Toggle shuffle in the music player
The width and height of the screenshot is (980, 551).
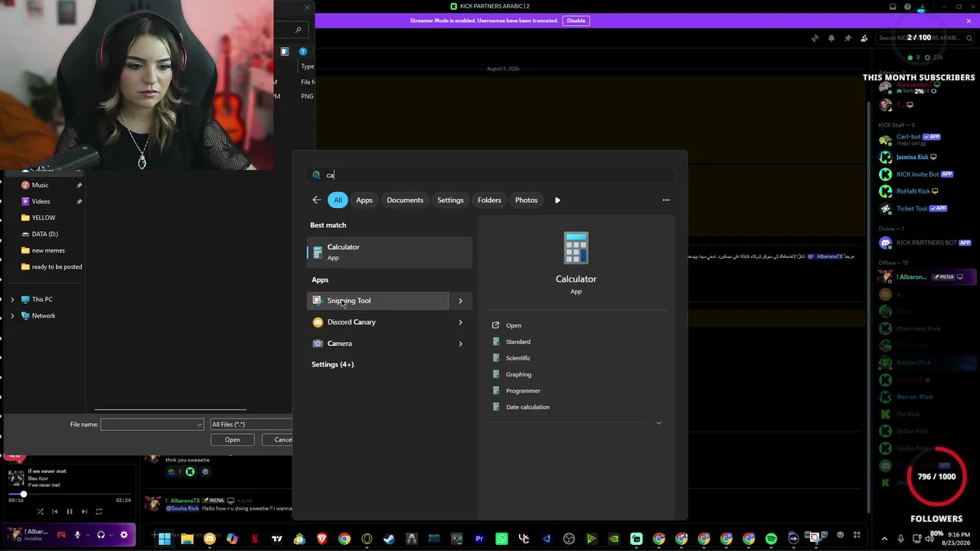click(x=40, y=511)
